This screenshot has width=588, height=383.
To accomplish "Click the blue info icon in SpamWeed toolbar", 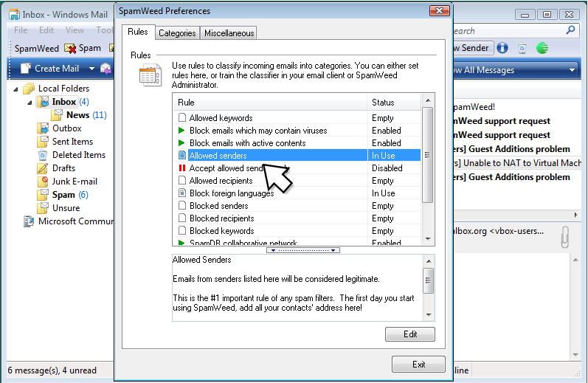I will tap(502, 48).
